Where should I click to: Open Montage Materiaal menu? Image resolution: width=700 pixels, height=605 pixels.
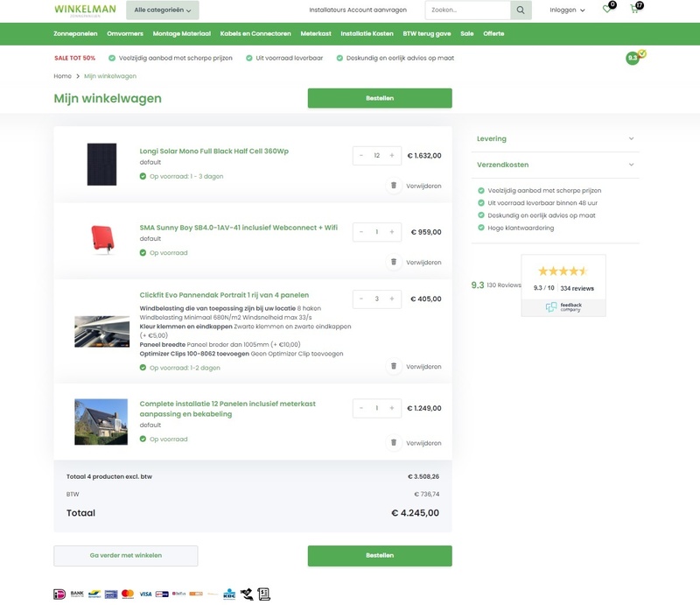click(x=182, y=33)
